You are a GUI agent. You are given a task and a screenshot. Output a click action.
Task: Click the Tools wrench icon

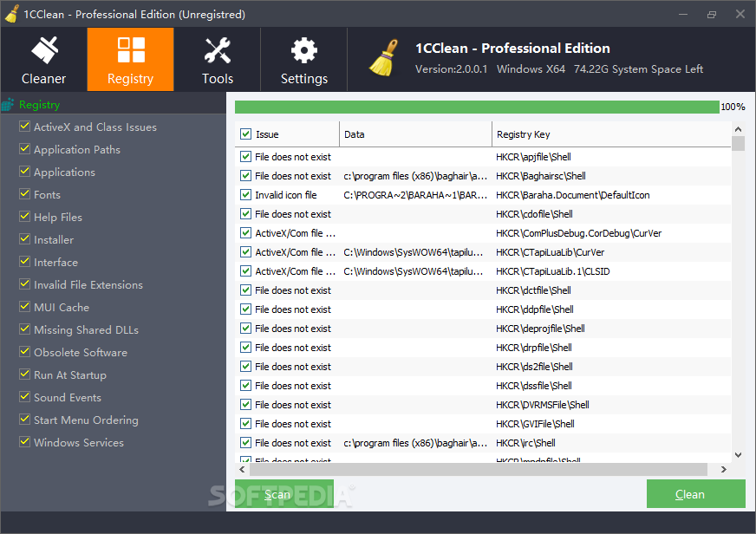(x=218, y=50)
